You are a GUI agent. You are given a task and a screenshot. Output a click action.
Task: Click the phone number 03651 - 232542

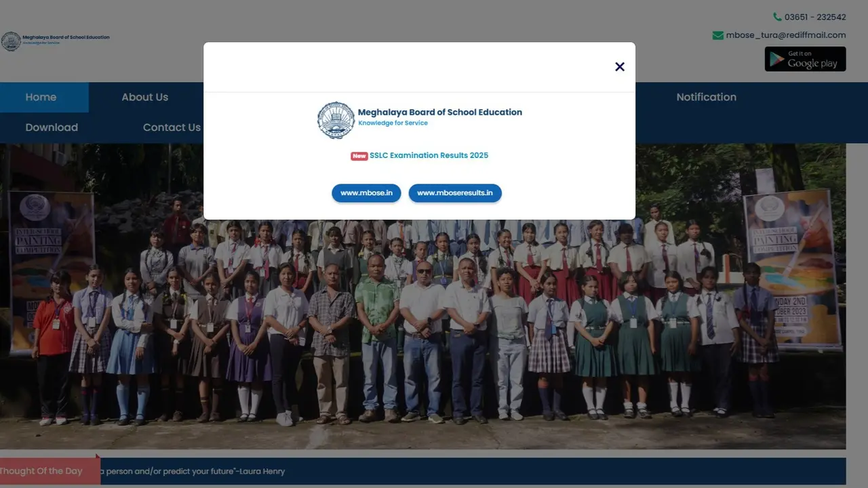click(815, 17)
